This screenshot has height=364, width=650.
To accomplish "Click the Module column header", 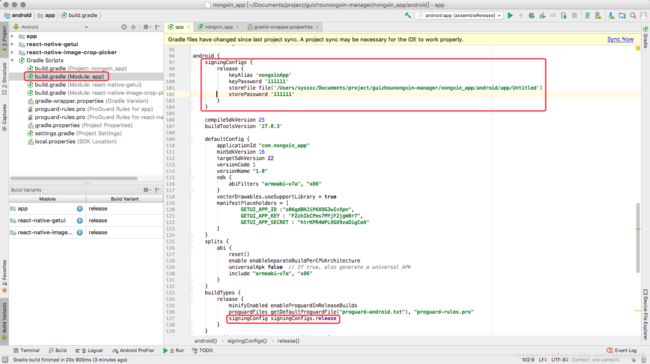I will (47, 199).
